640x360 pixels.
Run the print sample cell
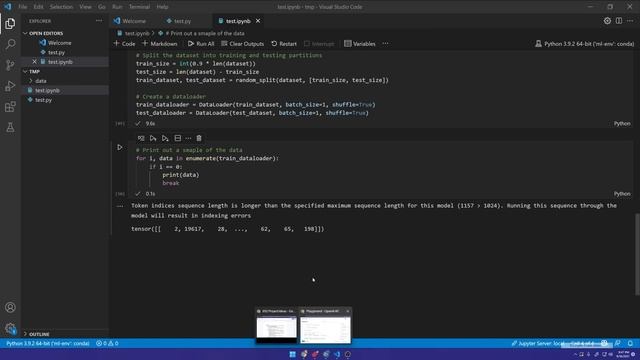(120, 147)
